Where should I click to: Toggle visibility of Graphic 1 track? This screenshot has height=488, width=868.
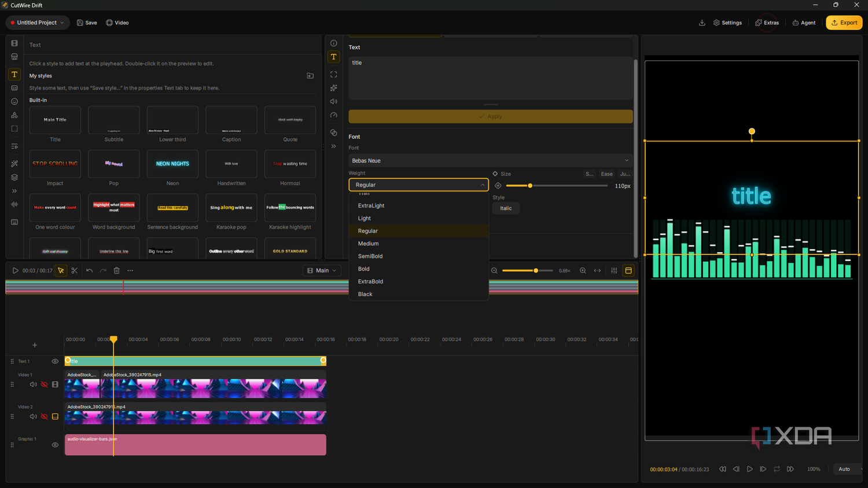click(55, 445)
